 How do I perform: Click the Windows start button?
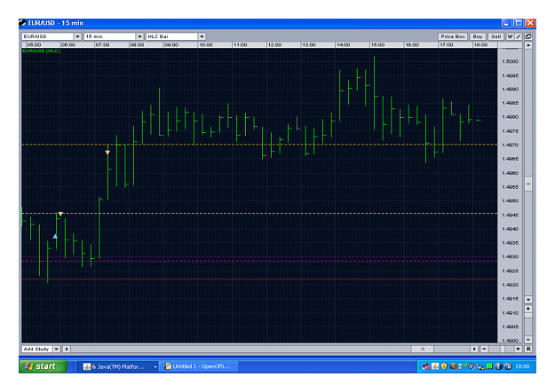[x=43, y=366]
